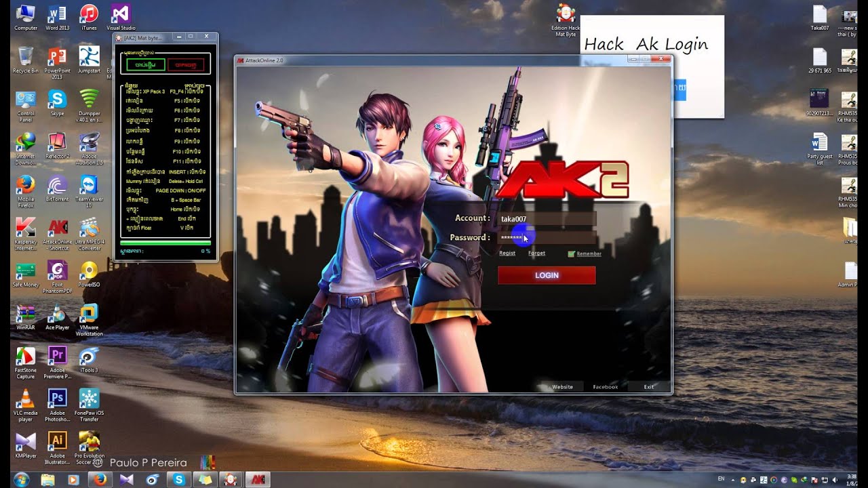Image resolution: width=868 pixels, height=488 pixels.
Task: Click the red button in Mat byte hack window
Action: 185,65
